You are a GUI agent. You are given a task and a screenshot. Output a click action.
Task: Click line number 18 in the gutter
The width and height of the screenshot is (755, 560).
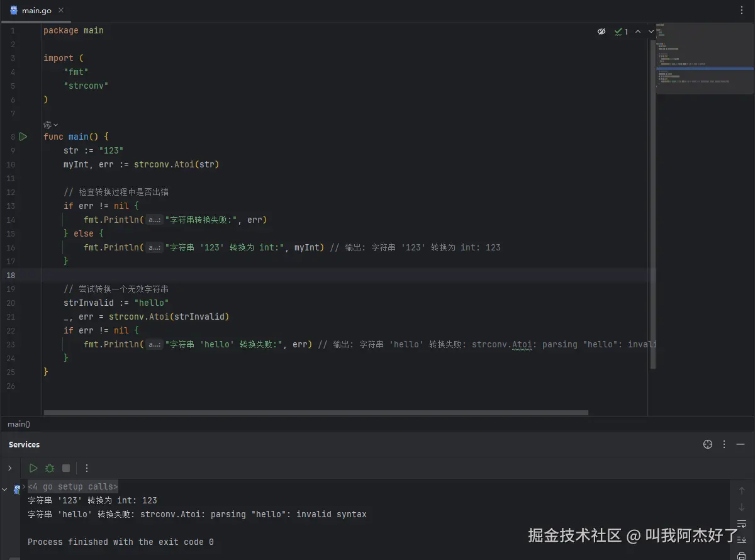pyautogui.click(x=11, y=276)
